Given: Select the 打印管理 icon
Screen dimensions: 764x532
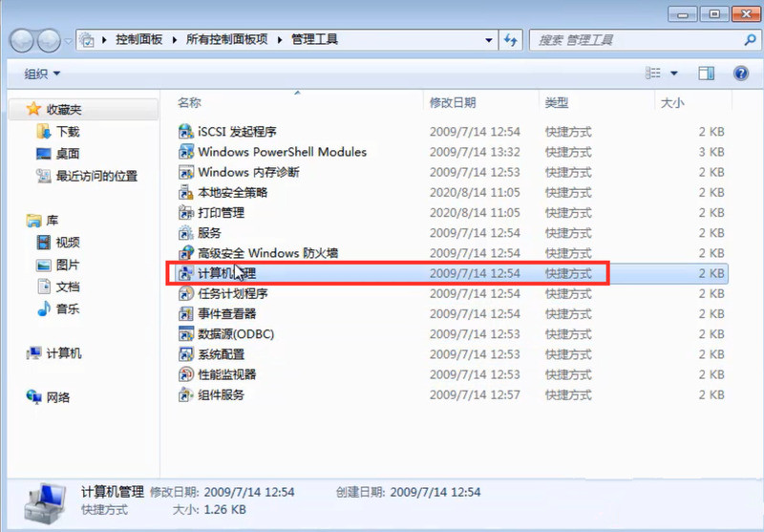Looking at the screenshot, I should click(186, 213).
